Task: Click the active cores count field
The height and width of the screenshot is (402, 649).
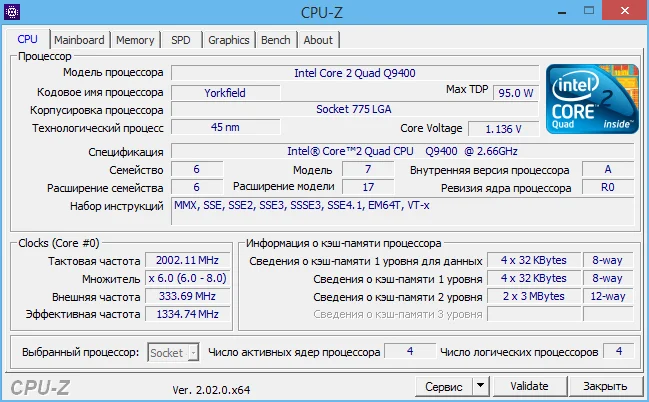Action: coord(410,351)
